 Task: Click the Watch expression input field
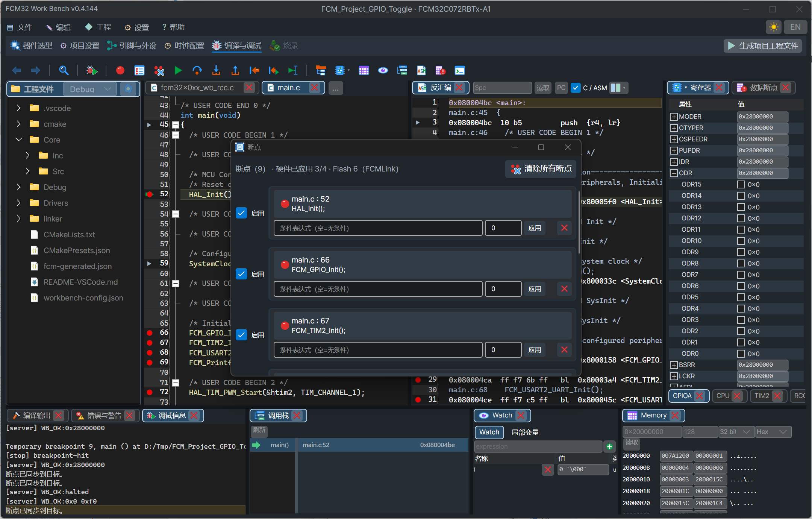538,446
